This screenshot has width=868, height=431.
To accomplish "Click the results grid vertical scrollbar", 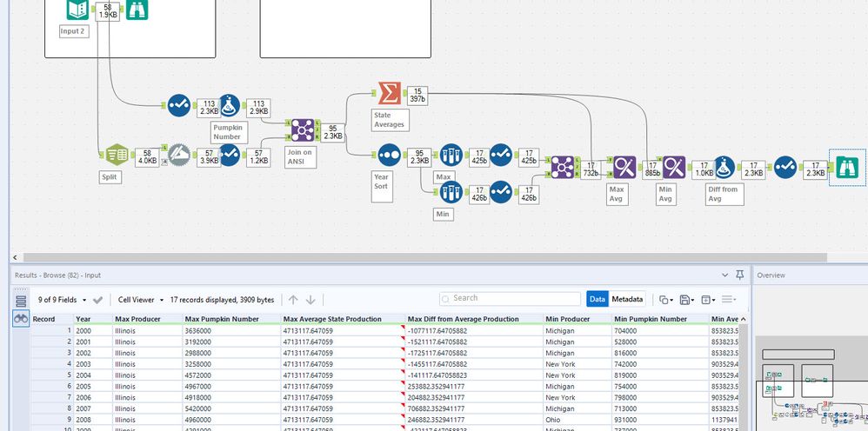I will [x=744, y=376].
